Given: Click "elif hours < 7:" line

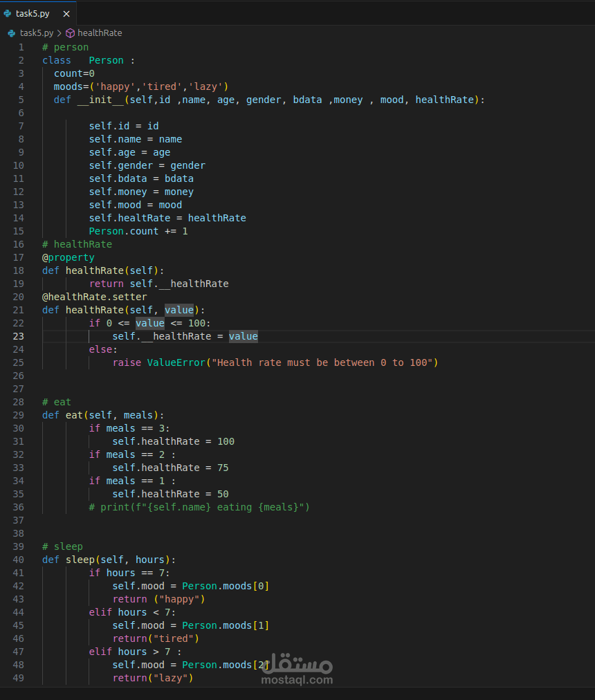Looking at the screenshot, I should coord(132,612).
